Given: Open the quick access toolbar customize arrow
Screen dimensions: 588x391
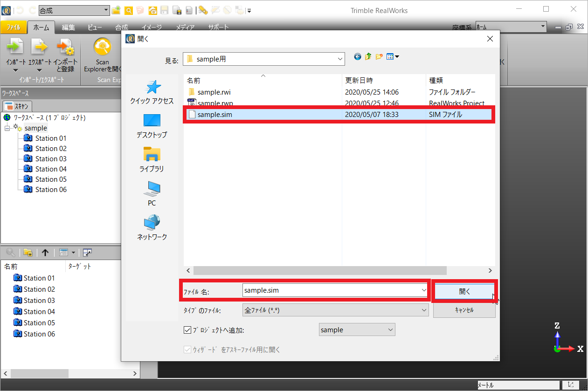Looking at the screenshot, I should click(249, 10).
